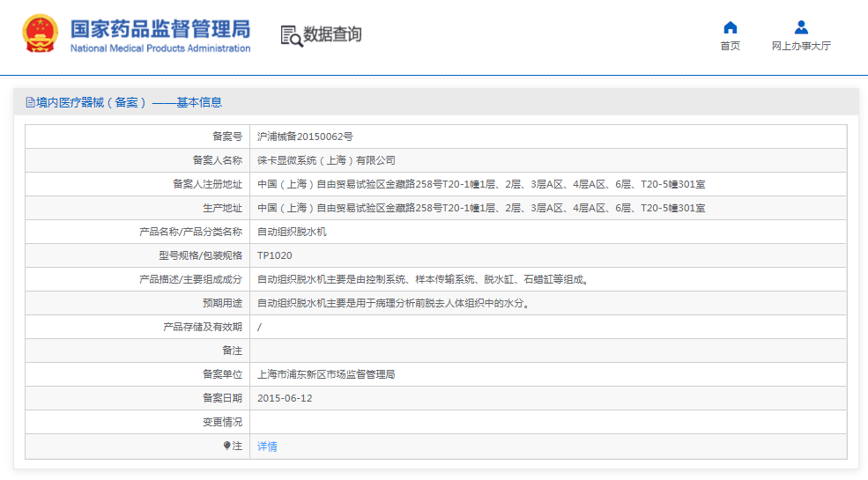Go to 首页 via its text label

coord(730,46)
